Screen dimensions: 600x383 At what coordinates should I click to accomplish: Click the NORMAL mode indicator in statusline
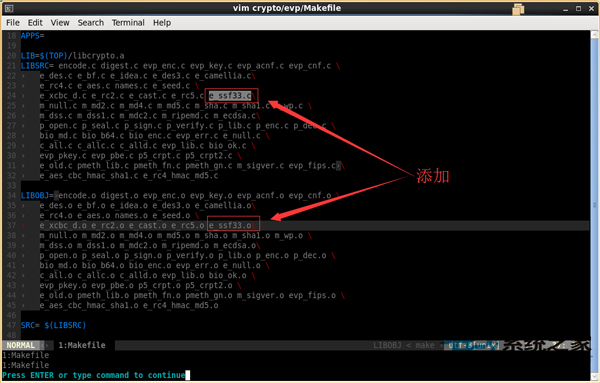click(x=21, y=345)
